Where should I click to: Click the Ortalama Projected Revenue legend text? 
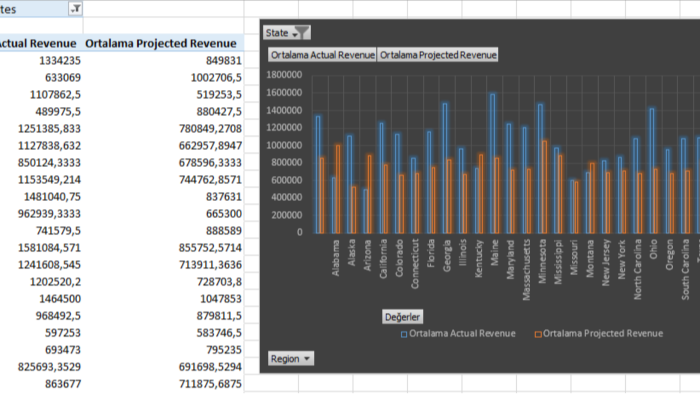point(603,334)
